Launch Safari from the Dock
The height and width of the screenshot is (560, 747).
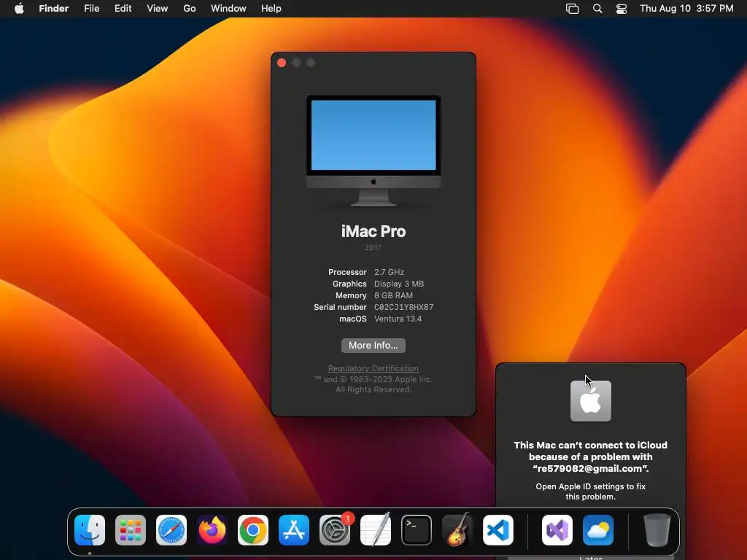click(x=171, y=530)
